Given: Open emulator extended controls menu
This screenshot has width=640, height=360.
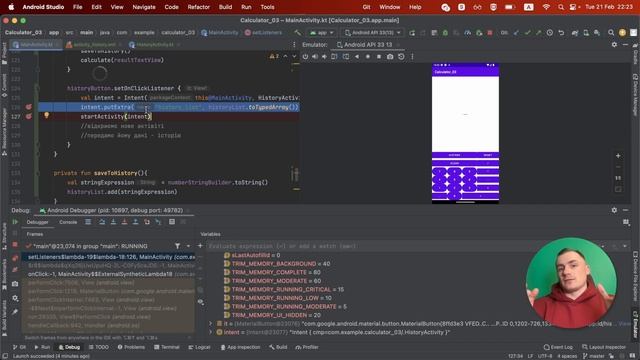Looking at the screenshot, I should tap(412, 57).
